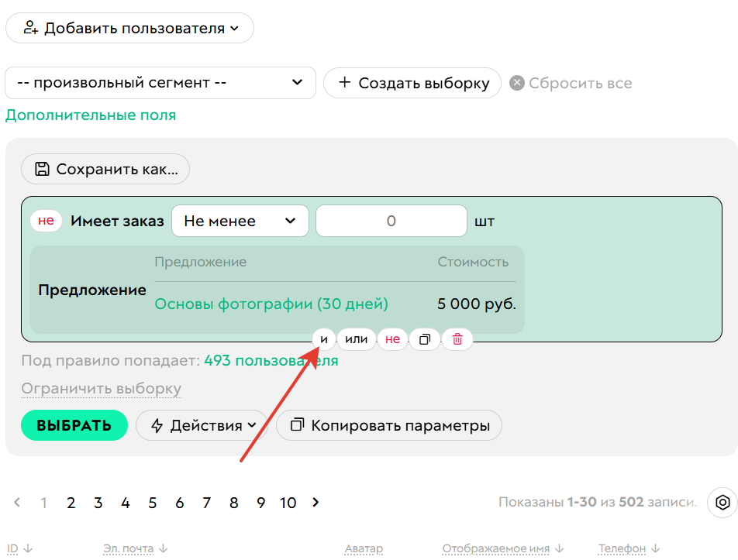This screenshot has width=738, height=560.
Task: Open the Основы фотографии (30 дней) link
Action: click(x=271, y=304)
